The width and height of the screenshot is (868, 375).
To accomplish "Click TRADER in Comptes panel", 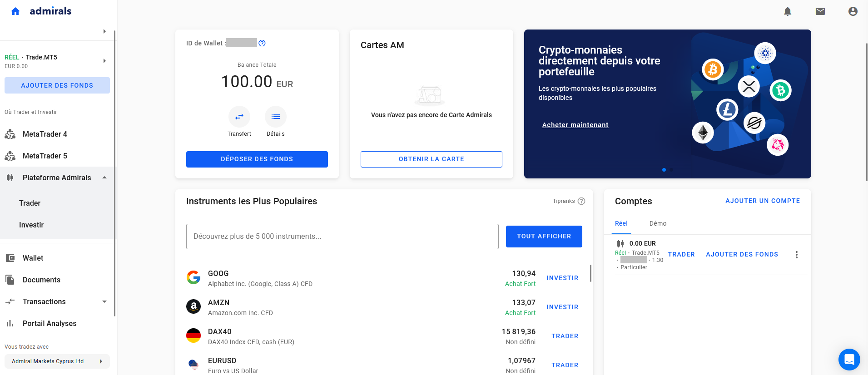I will tap(681, 254).
